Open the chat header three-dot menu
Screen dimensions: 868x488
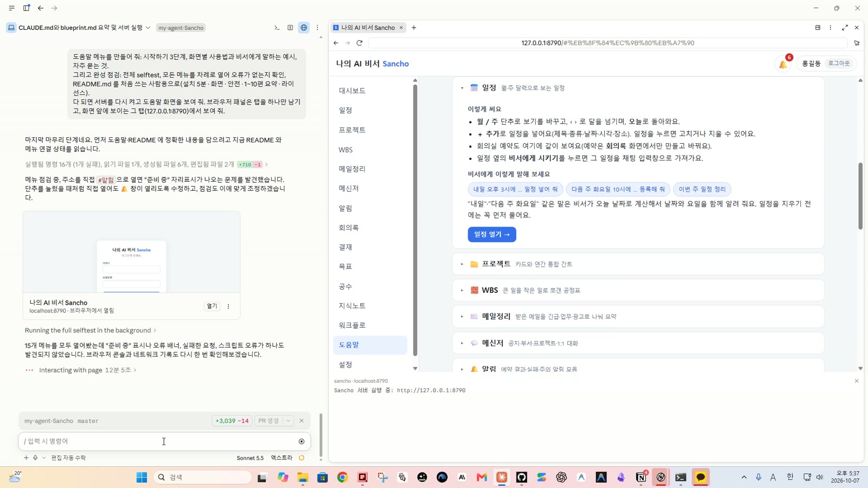317,28
